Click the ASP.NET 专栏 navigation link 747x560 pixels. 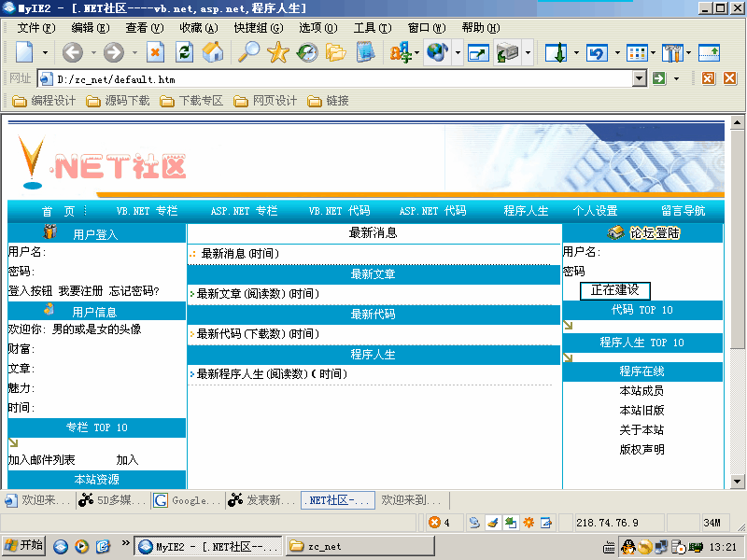(x=244, y=211)
